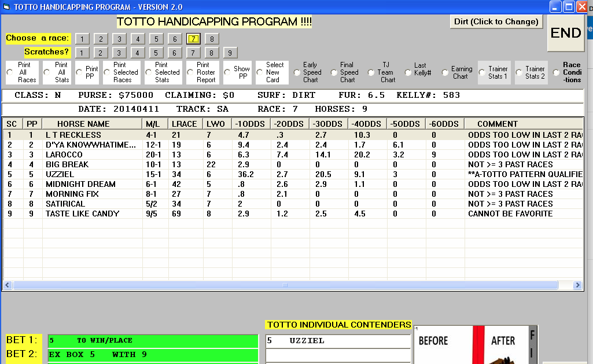Scratch horse number 5
The height and width of the screenshot is (364, 593).
click(x=156, y=53)
